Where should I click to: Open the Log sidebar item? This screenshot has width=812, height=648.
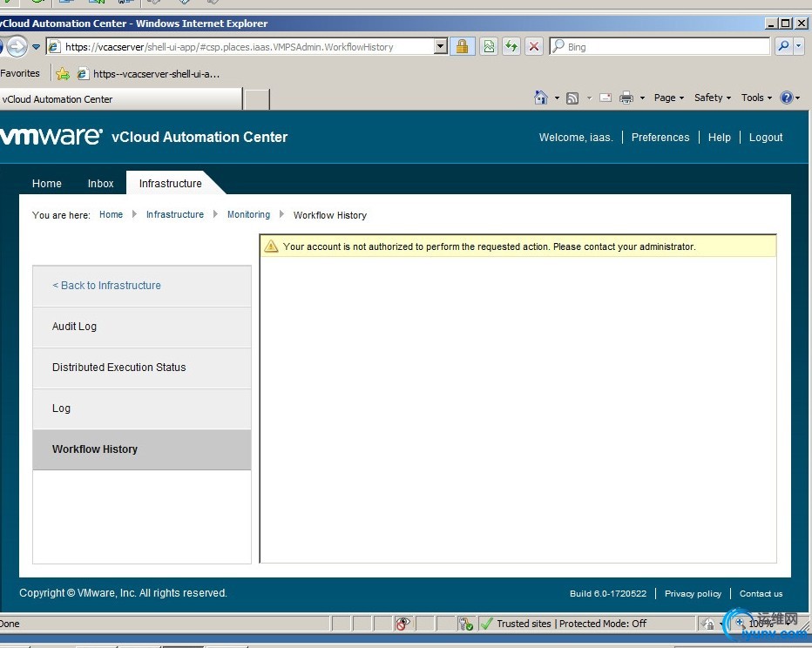tap(142, 408)
